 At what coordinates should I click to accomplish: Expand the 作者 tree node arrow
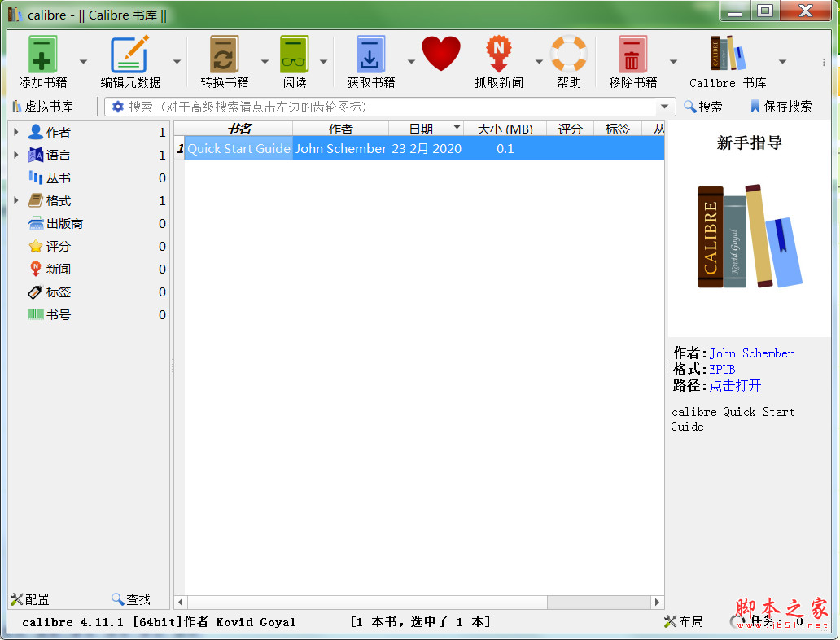click(16, 132)
